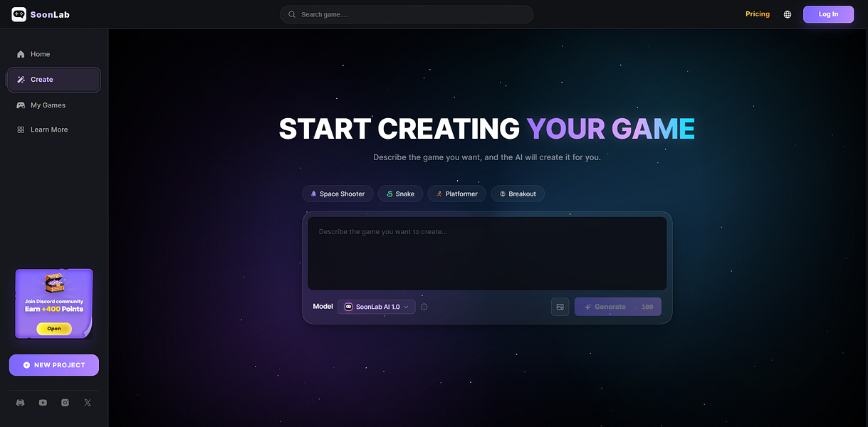
Task: Click the yellow Open button on Discord card
Action: 54,329
